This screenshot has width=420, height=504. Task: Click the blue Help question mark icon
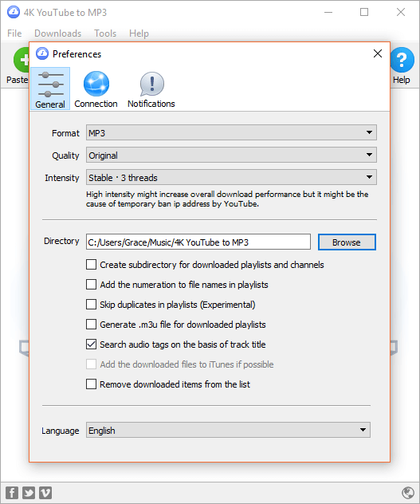402,60
